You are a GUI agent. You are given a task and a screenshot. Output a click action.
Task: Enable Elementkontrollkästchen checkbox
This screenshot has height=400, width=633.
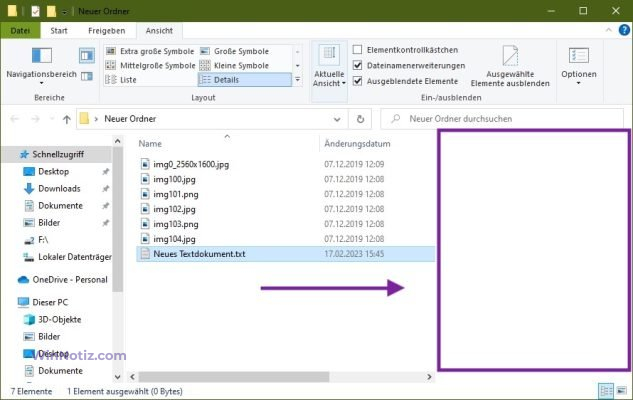pyautogui.click(x=357, y=50)
